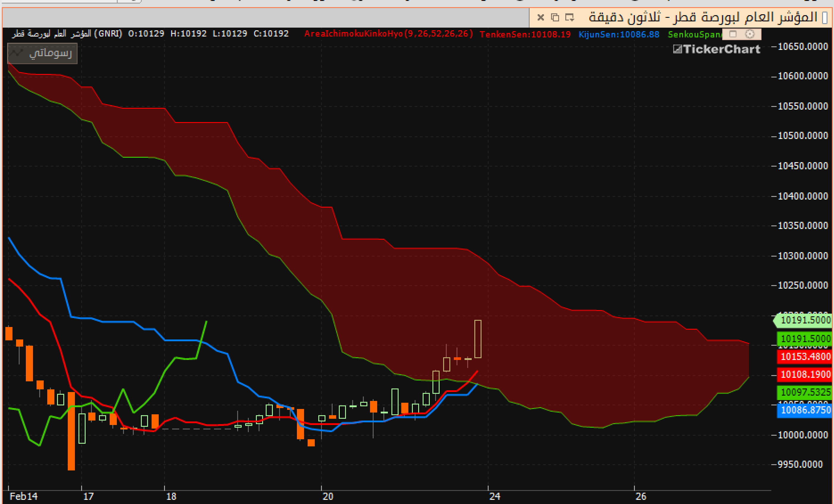Click the KijunSen:10086.88 legend label
834x504 pixels.
619,34
